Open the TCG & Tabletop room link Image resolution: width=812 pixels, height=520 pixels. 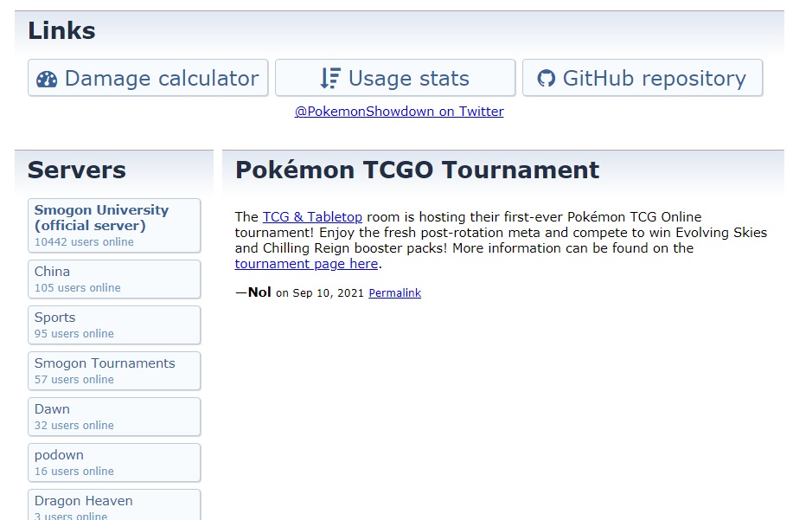pos(312,217)
